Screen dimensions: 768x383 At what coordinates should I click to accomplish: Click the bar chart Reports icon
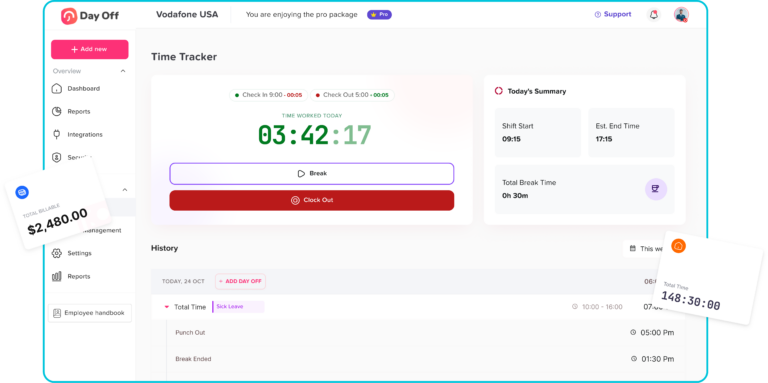57,276
